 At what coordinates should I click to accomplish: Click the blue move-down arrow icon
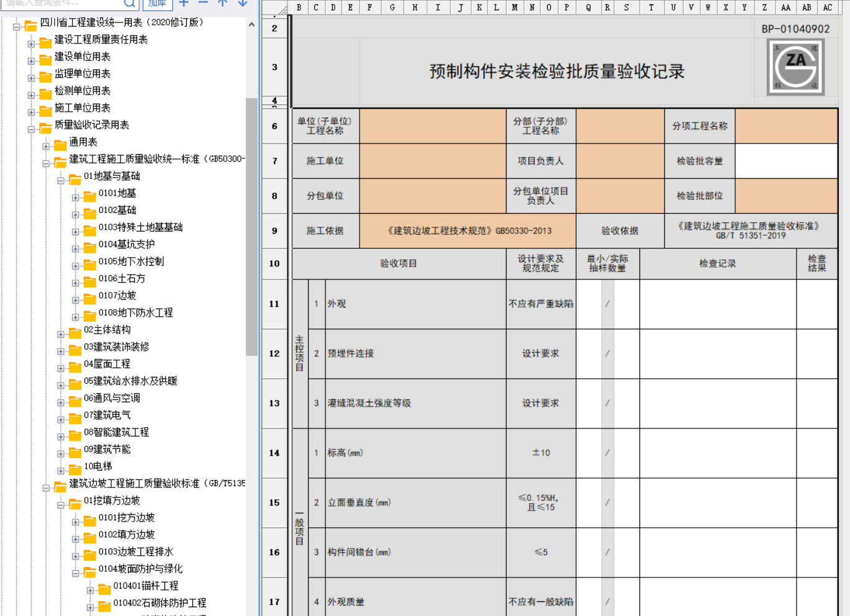(243, 3)
